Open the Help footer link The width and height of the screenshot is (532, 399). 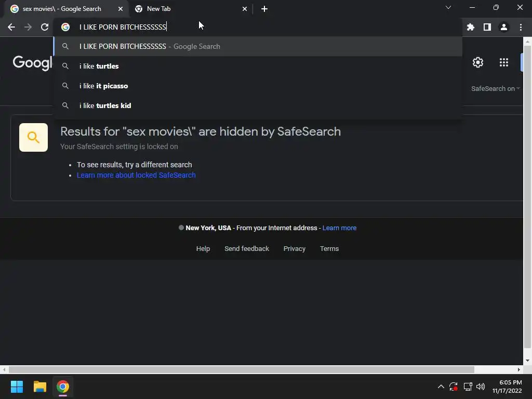(203, 249)
